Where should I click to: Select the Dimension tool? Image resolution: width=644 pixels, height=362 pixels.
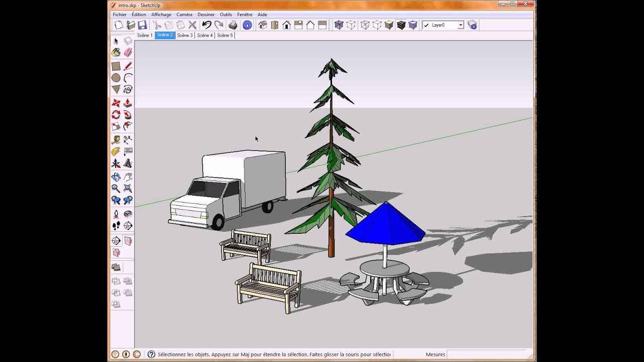coord(128,139)
